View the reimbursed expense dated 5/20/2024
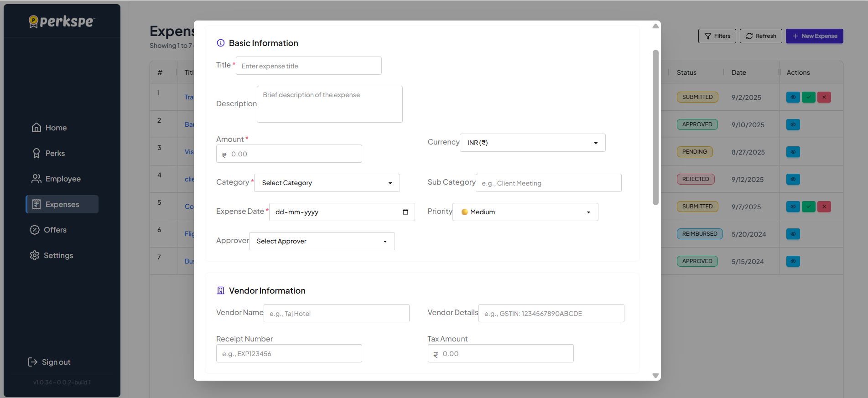Screen dimensions: 868x398 pyautogui.click(x=793, y=234)
